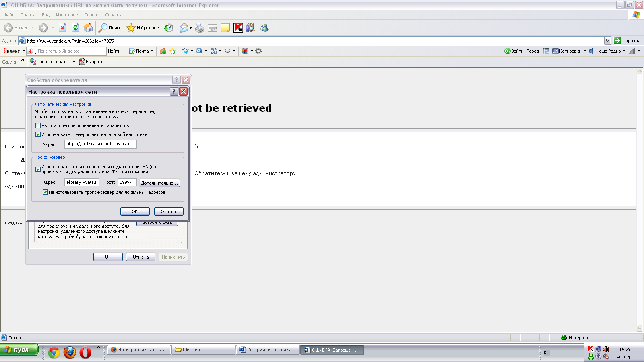Click the Пуск start button
The image size is (644, 362).
pos(19,350)
